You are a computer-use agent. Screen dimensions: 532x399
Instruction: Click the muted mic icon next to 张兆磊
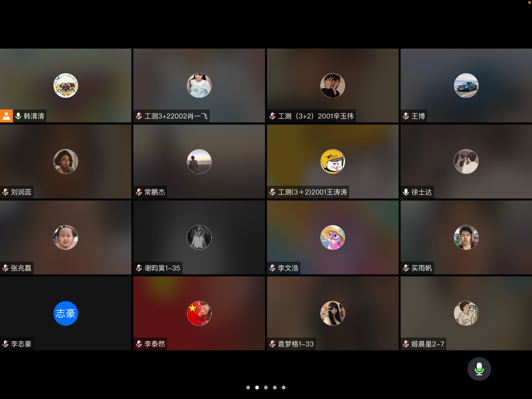click(5, 268)
